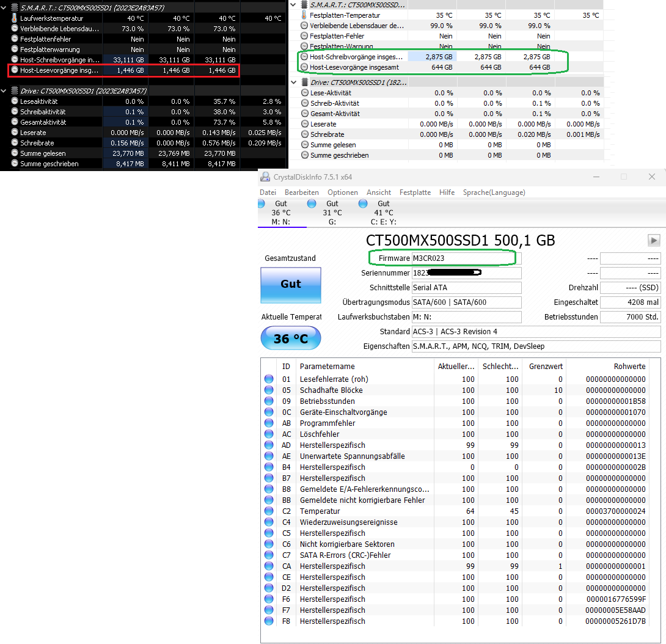Open the Sprache(Language) menu
The width and height of the screenshot is (666, 644).
pyautogui.click(x=494, y=192)
